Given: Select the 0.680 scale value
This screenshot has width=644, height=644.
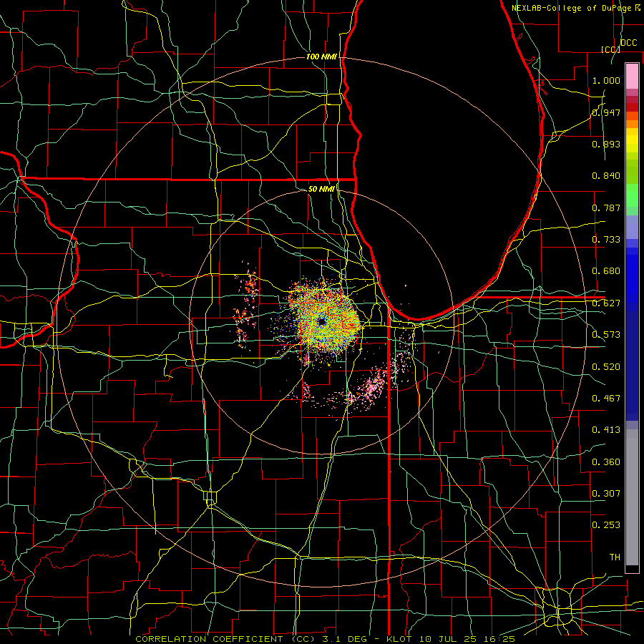Looking at the screenshot, I should (606, 271).
